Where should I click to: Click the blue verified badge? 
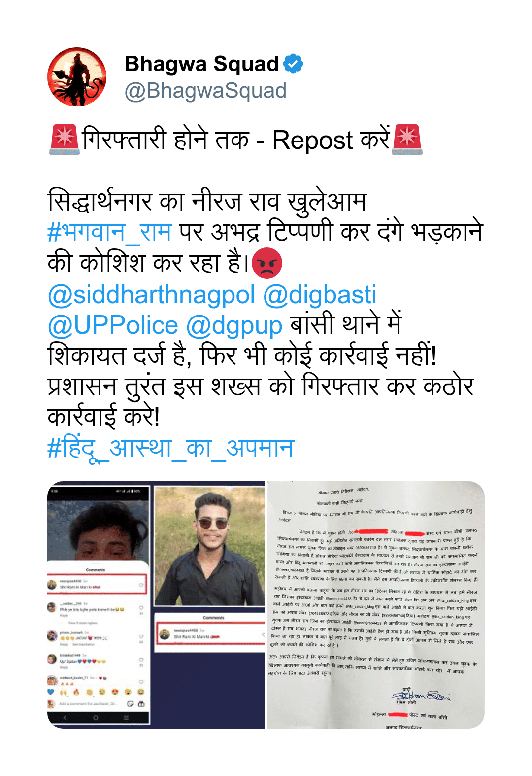[x=294, y=64]
